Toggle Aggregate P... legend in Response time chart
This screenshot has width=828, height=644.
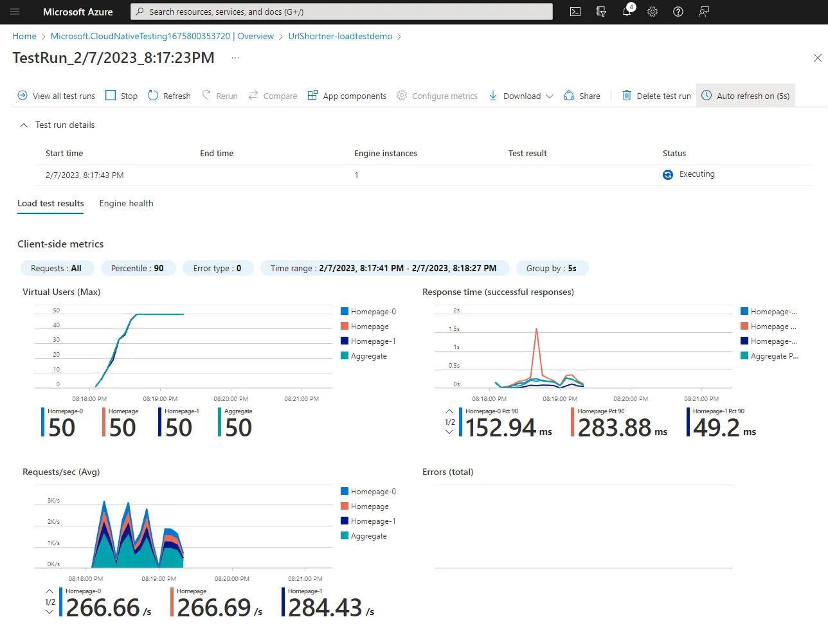tap(770, 356)
